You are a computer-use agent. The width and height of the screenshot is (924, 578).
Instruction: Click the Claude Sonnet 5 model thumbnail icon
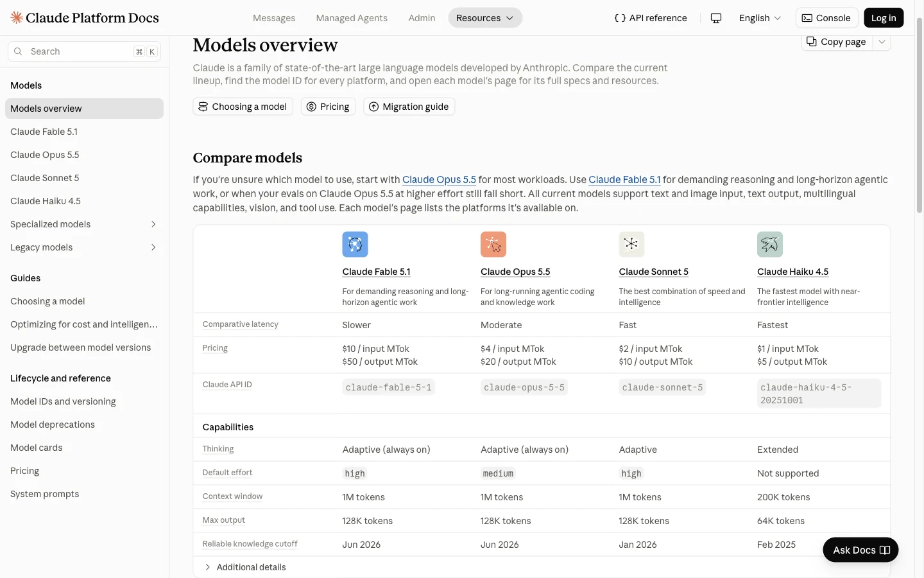pos(631,245)
